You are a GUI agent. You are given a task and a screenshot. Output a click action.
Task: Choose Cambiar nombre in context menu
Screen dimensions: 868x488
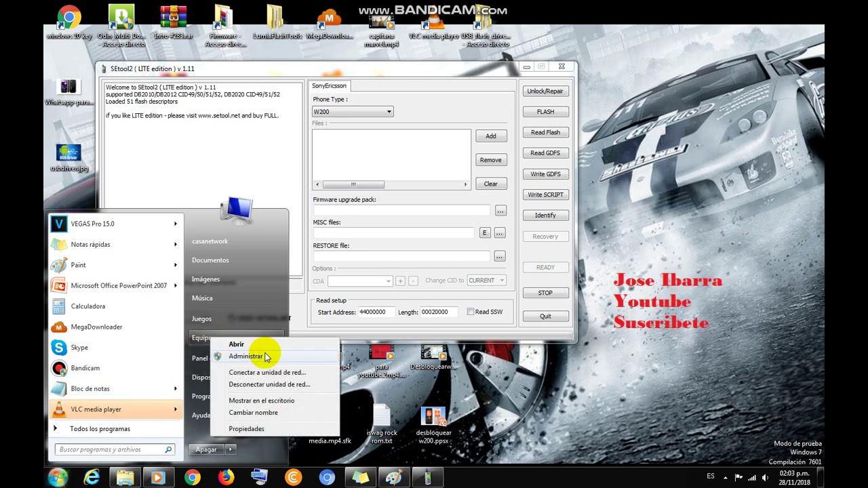coord(274,413)
